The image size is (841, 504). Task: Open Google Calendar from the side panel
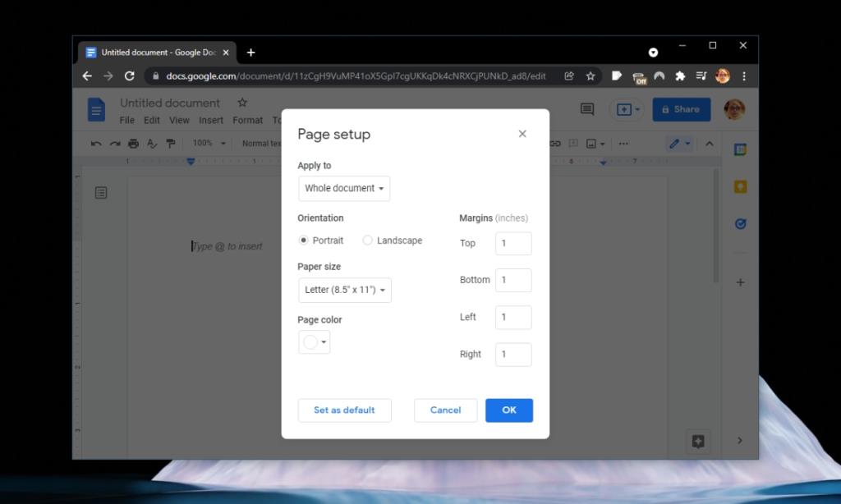[740, 150]
